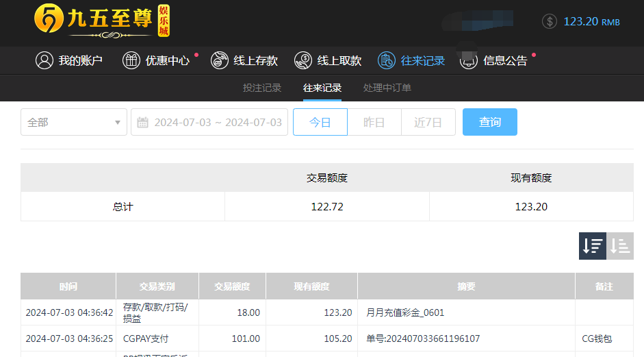Select the 近7日 range button
The height and width of the screenshot is (357, 644).
pyautogui.click(x=428, y=122)
